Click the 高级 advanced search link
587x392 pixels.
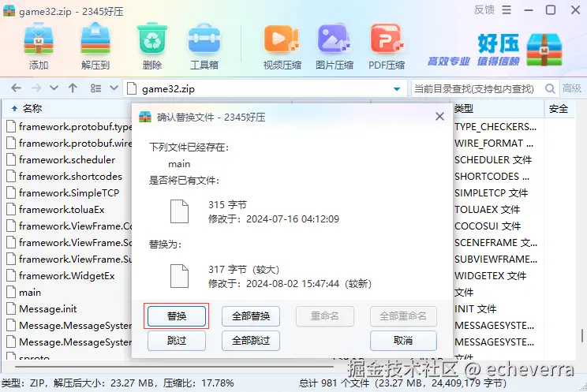(572, 88)
